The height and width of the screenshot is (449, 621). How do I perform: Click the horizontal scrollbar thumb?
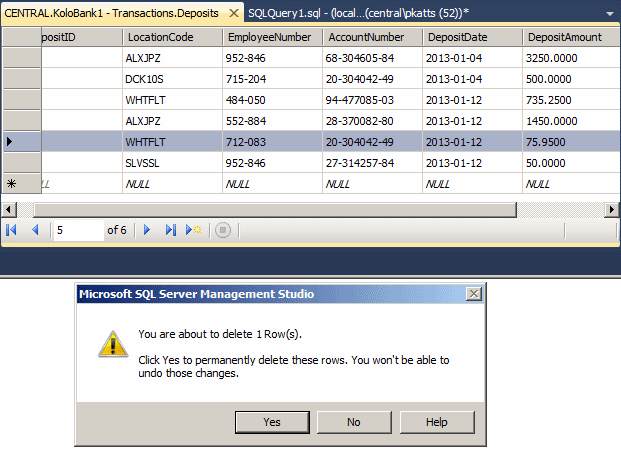click(x=275, y=210)
